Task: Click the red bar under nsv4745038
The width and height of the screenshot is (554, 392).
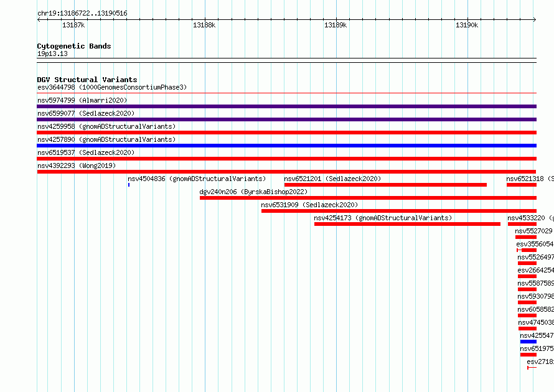Action: [527, 329]
